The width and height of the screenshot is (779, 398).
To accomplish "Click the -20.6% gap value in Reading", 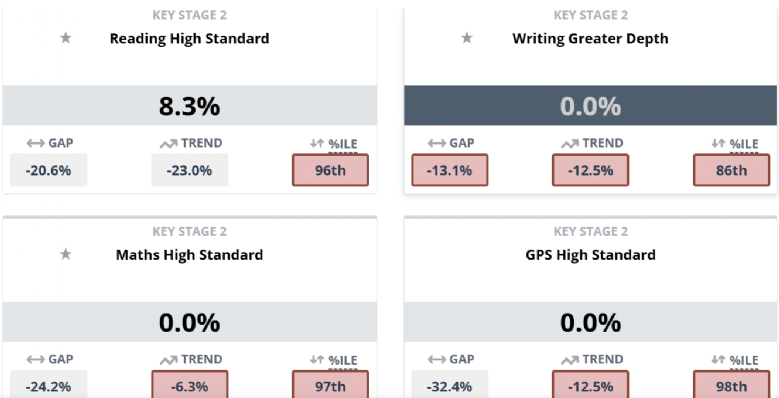I will [x=49, y=170].
